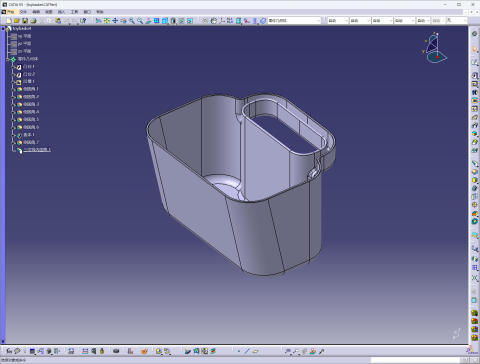Click the Print icon
This screenshot has width=480, height=364.
point(33,21)
